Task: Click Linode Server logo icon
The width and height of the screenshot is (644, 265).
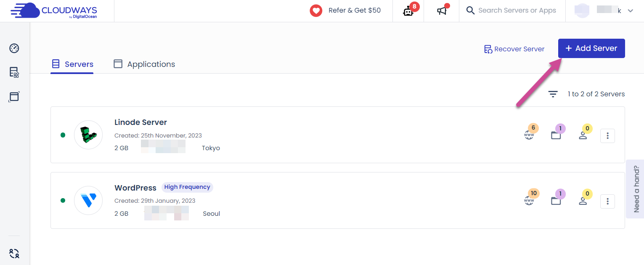Action: tap(88, 135)
